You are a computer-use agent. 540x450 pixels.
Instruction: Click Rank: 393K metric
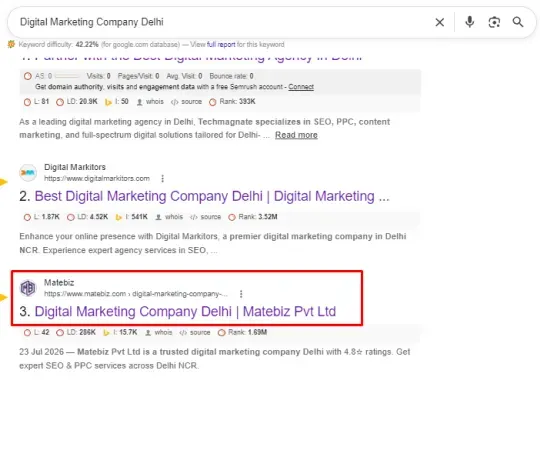point(232,102)
